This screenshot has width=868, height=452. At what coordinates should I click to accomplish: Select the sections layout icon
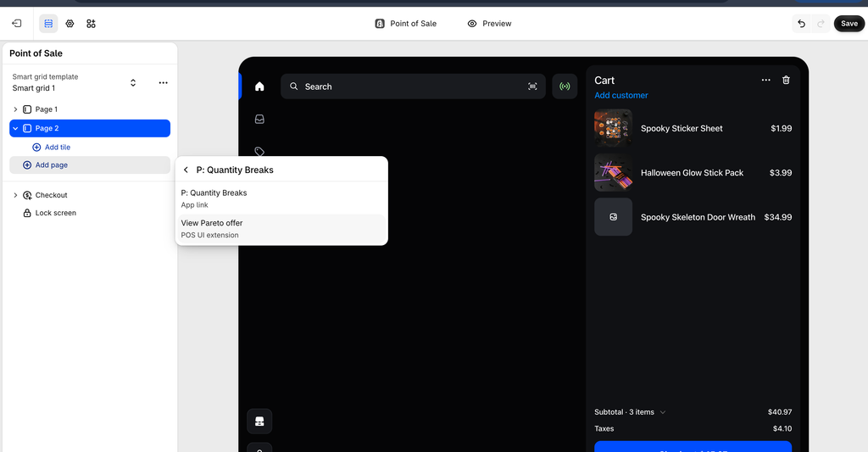click(48, 23)
